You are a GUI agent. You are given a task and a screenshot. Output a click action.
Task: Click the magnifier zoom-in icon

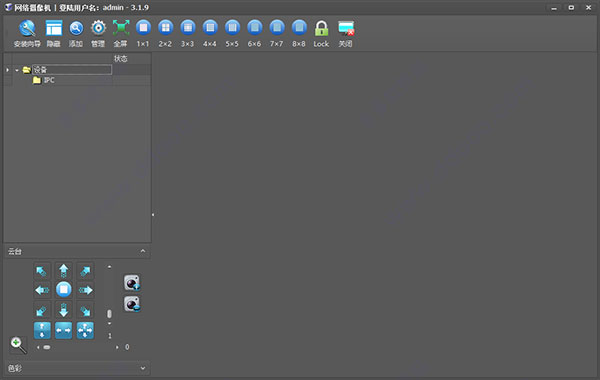pos(18,345)
